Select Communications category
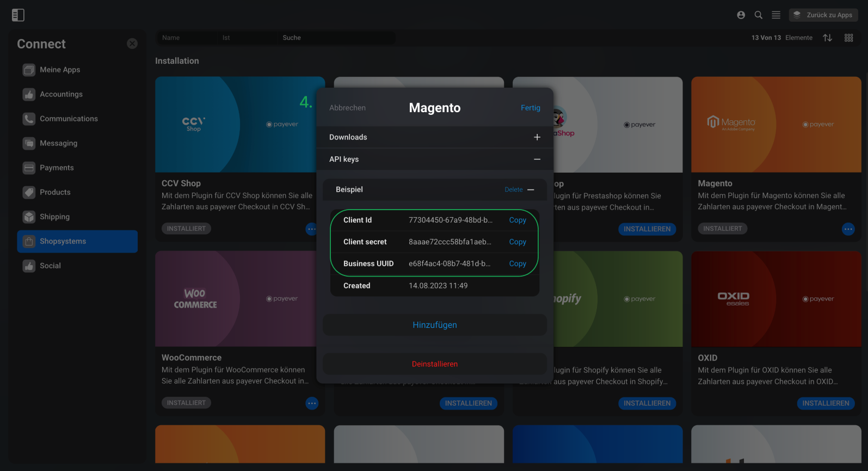Viewport: 868px width, 471px height. click(x=77, y=119)
